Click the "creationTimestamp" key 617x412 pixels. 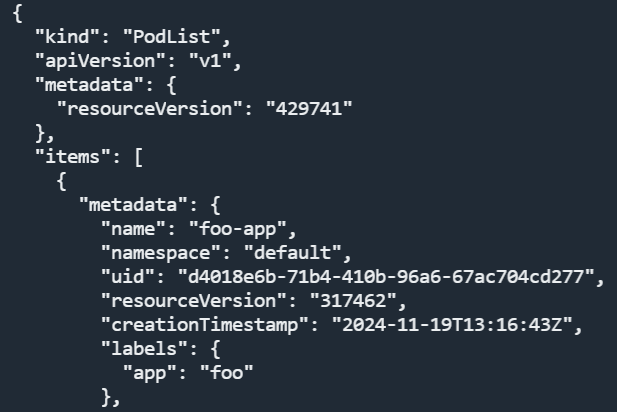tap(188, 323)
